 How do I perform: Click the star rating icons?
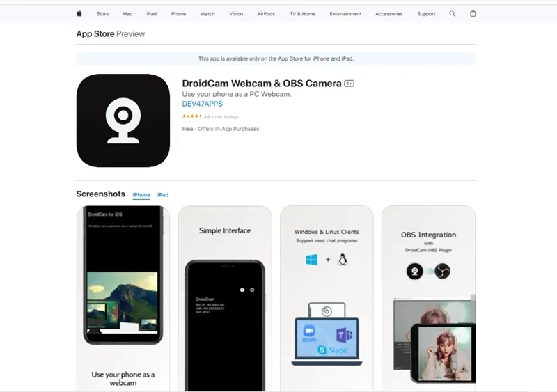pyautogui.click(x=192, y=116)
